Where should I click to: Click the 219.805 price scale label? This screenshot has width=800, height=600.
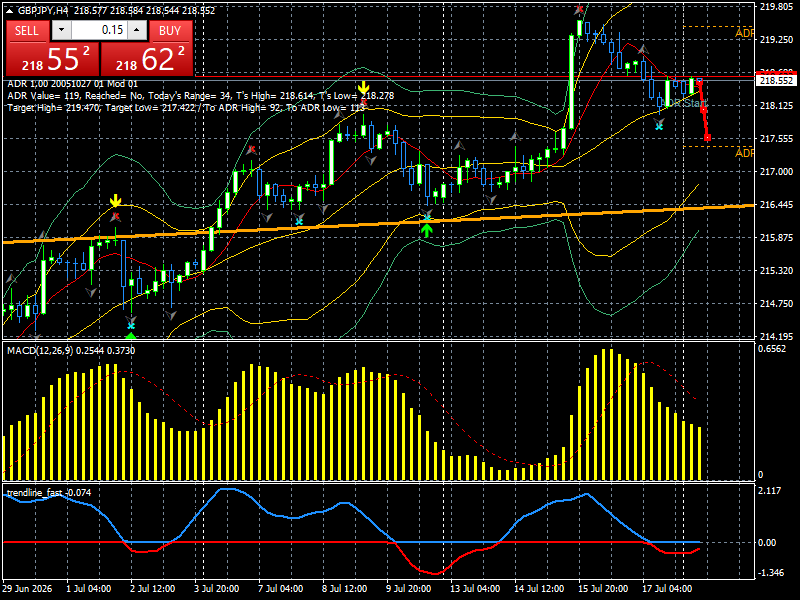776,7
